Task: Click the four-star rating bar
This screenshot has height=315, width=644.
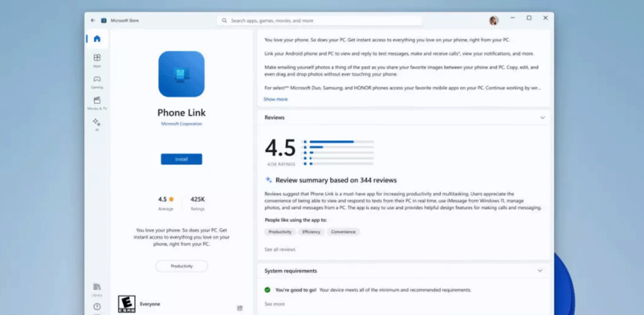Action: click(x=342, y=147)
